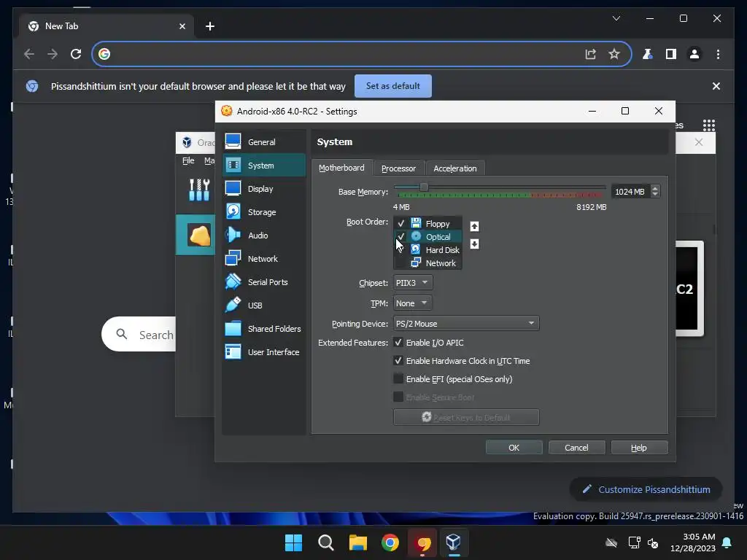Open General settings category
Image resolution: width=747 pixels, height=560 pixels.
click(263, 142)
